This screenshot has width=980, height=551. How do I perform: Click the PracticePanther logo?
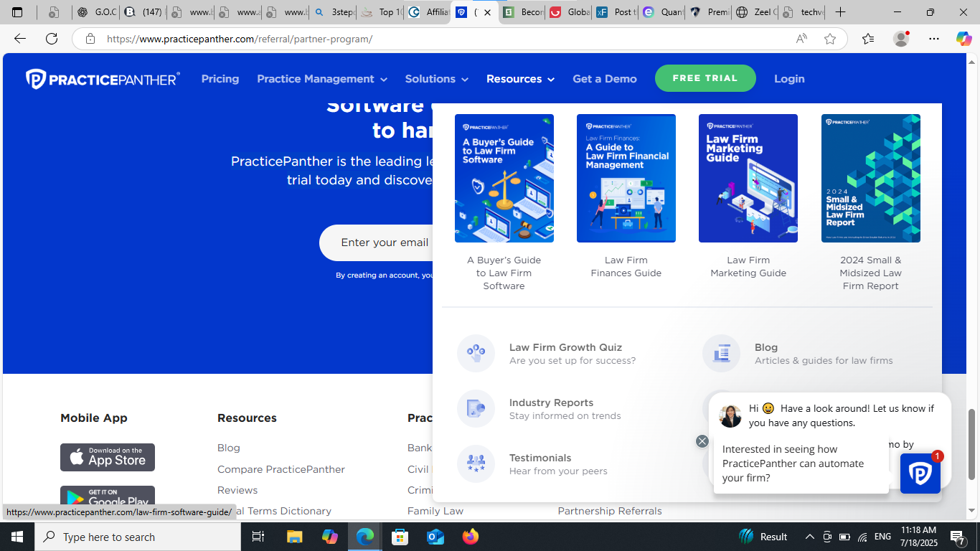[x=103, y=79]
